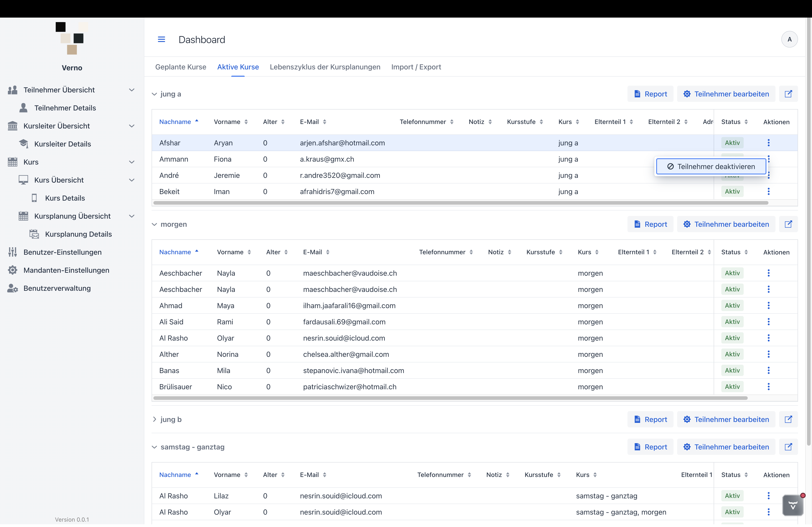Open Benutzerverwaltung in sidebar
812x527 pixels.
(x=57, y=288)
